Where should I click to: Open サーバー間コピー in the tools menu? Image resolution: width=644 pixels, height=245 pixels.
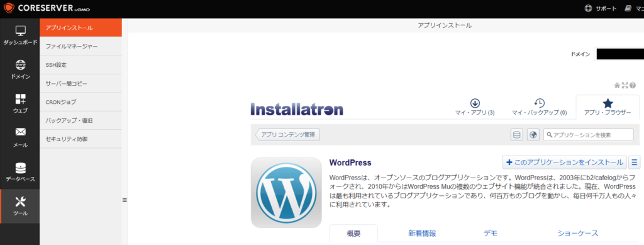80,83
